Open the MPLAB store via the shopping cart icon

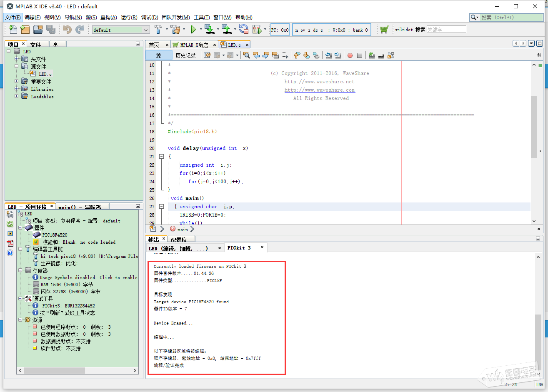(x=384, y=30)
